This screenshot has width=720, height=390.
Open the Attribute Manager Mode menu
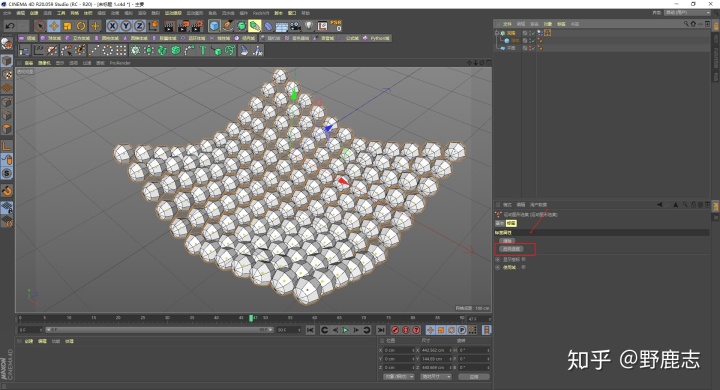tap(507, 204)
